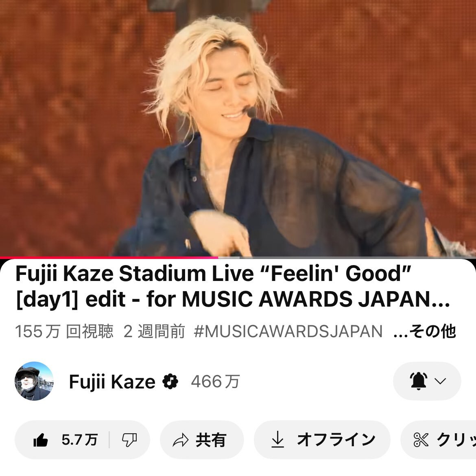The height and width of the screenshot is (476, 476).
Task: Open the #MUSICAWARDSJAPAN hashtag
Action: (x=288, y=331)
